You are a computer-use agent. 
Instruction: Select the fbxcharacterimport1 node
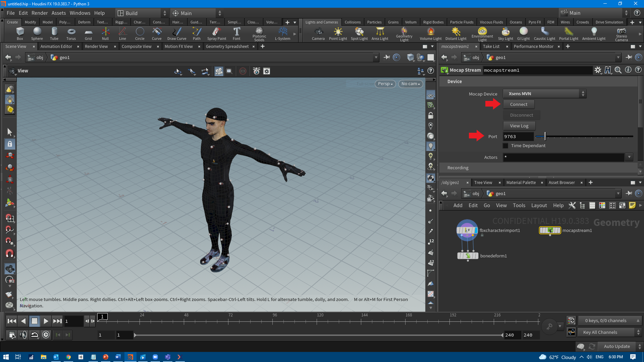click(x=467, y=230)
